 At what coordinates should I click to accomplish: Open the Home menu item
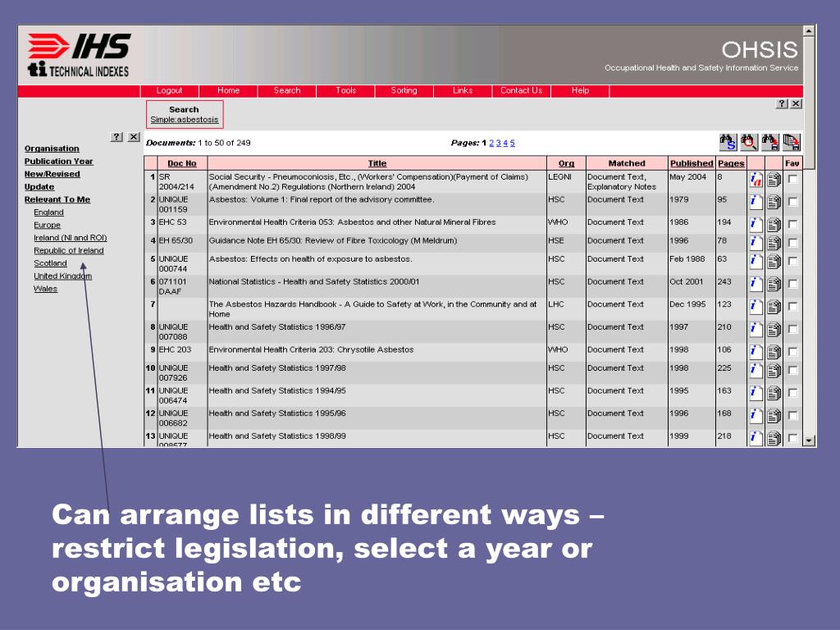point(228,90)
